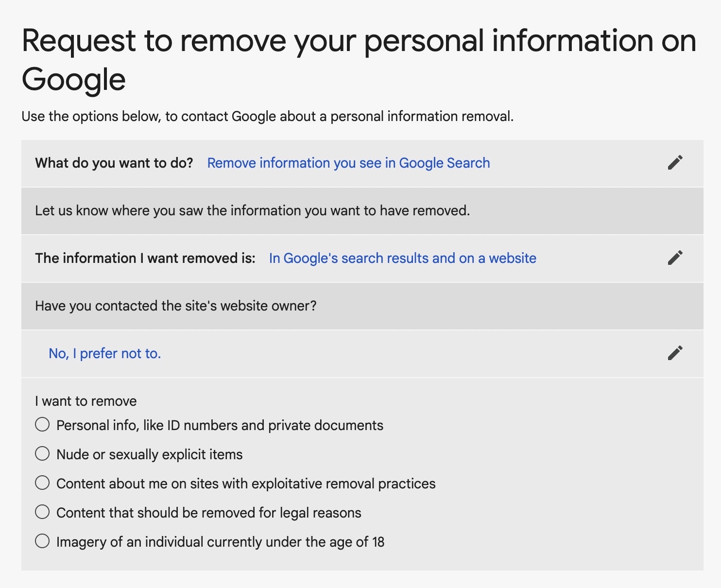Screen dimensions: 721x588
Task: Select "Nude or sexually explicit items"
Action: pos(43,453)
